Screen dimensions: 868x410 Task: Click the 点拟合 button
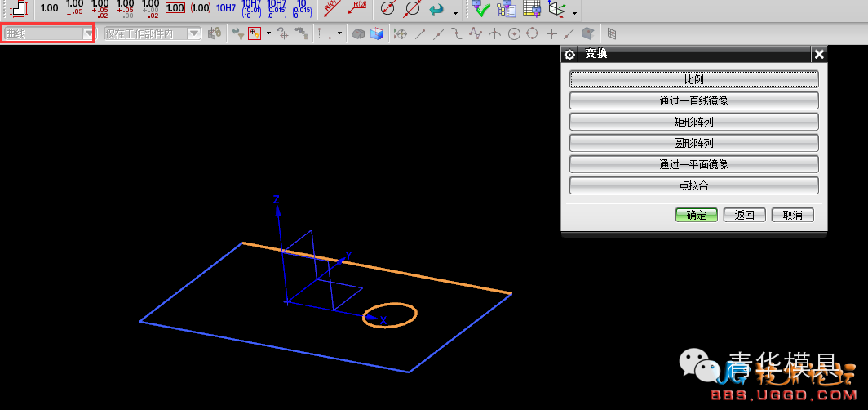coord(693,185)
